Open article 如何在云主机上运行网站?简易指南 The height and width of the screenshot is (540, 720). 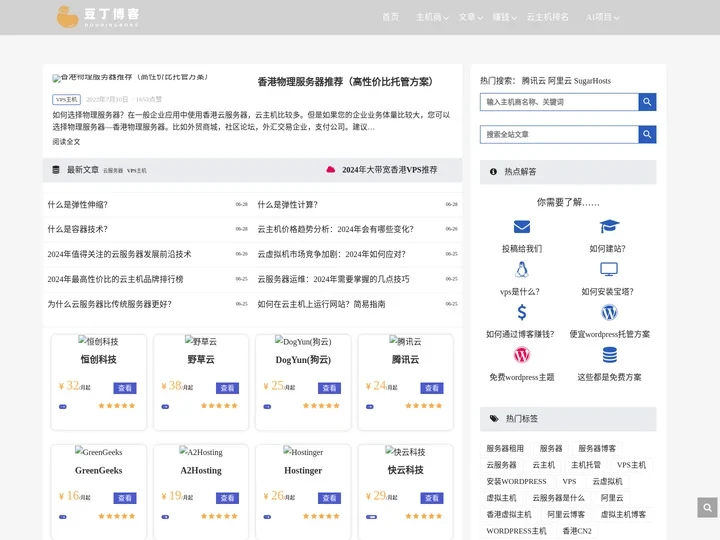click(321, 304)
